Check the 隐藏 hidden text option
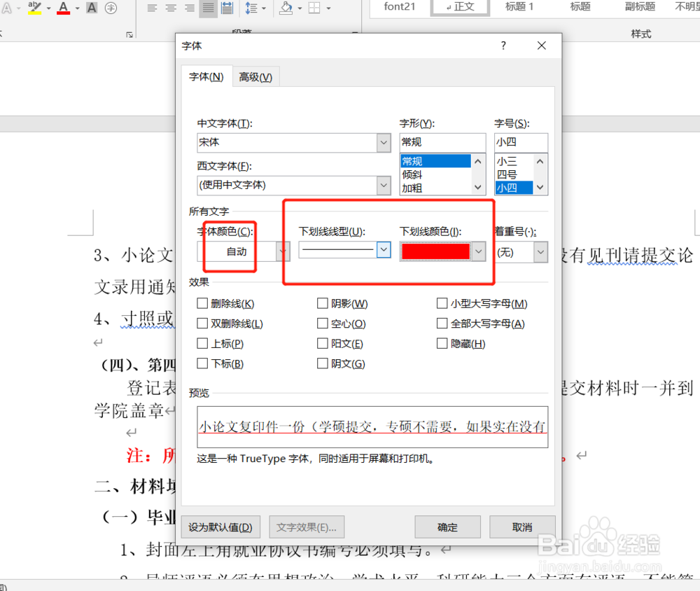Screen dimensions: 700x591 pyautogui.click(x=442, y=343)
